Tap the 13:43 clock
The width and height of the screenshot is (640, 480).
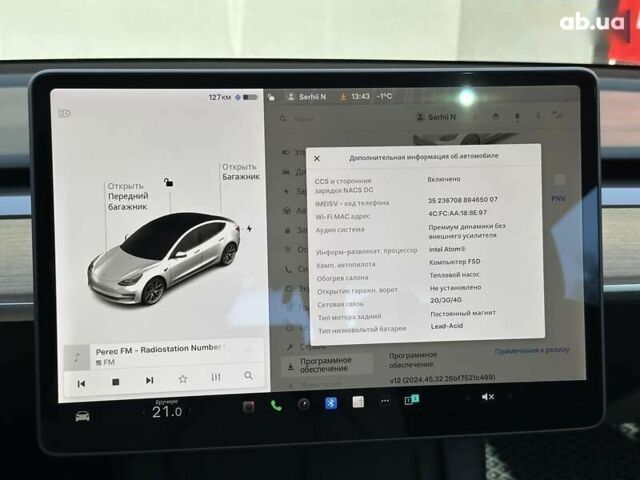(360, 97)
